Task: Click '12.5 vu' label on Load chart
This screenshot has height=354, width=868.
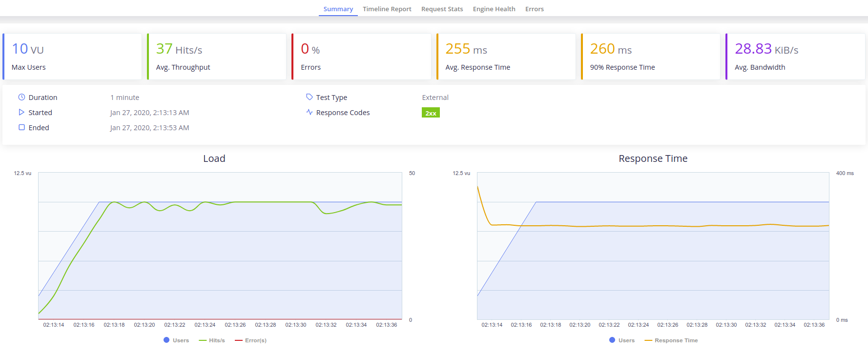Action: coord(22,173)
